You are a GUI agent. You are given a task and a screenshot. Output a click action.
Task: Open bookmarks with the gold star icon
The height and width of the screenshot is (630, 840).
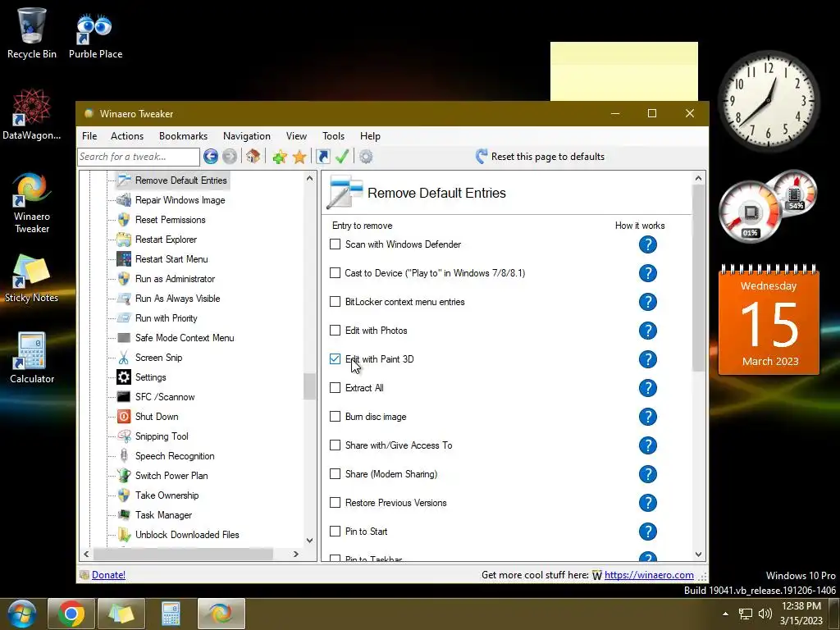pos(299,157)
